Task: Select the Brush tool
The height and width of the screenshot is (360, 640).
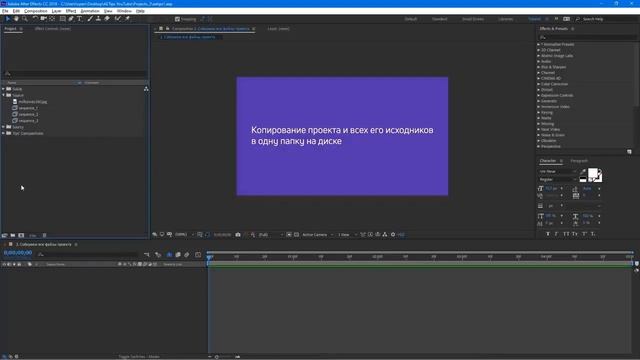Action: (90, 19)
